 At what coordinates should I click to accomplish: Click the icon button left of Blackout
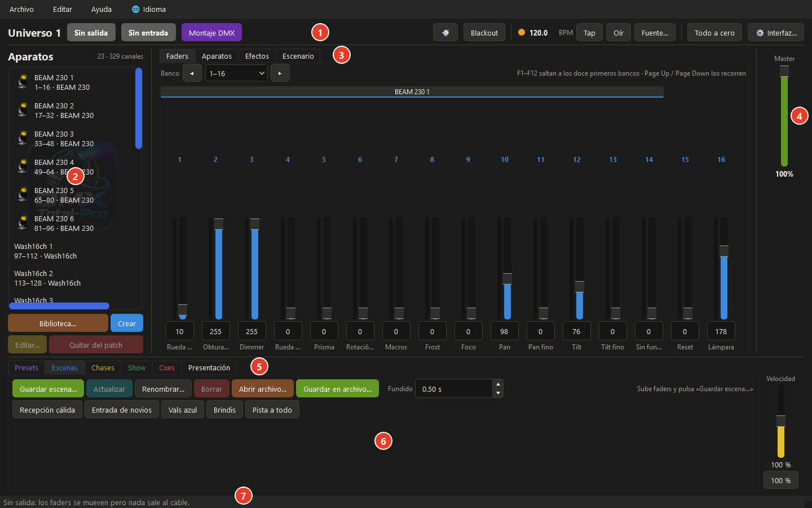[445, 33]
